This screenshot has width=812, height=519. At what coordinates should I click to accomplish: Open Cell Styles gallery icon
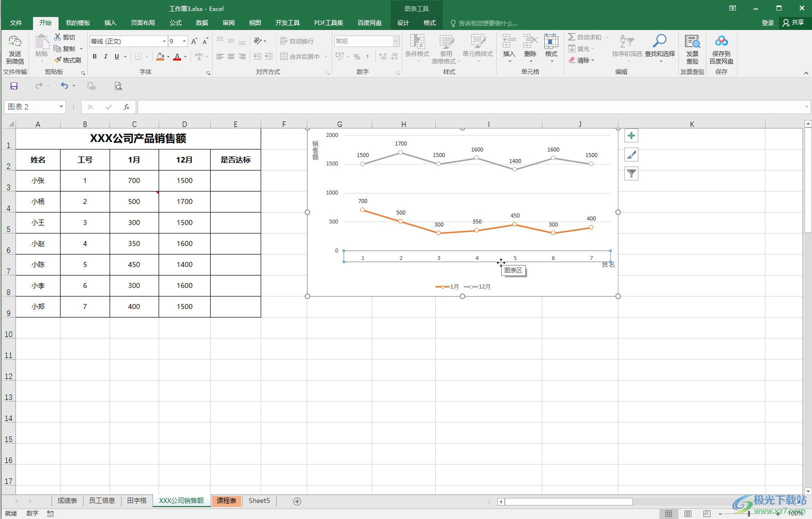click(x=478, y=42)
